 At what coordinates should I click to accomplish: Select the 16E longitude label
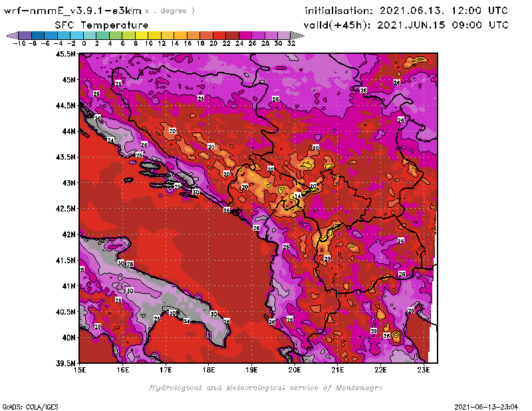click(x=123, y=370)
